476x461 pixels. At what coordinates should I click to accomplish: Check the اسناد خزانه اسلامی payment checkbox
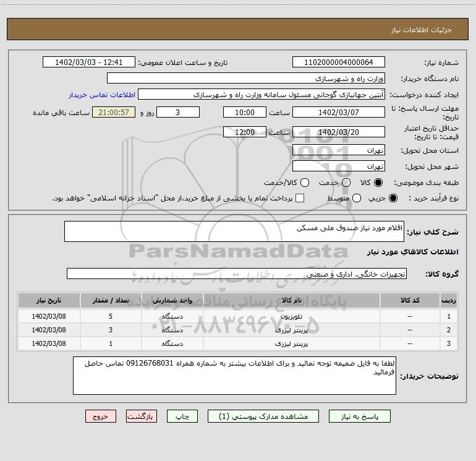(x=300, y=198)
